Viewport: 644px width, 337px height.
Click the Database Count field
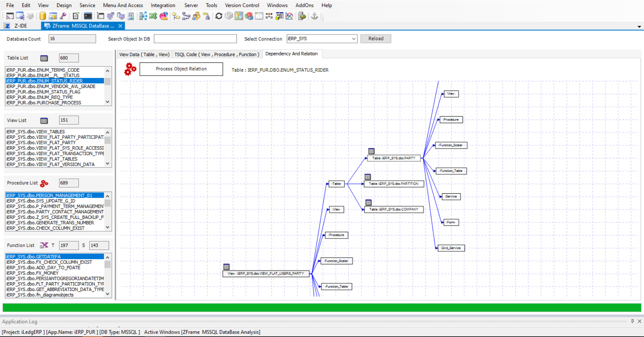72,39
